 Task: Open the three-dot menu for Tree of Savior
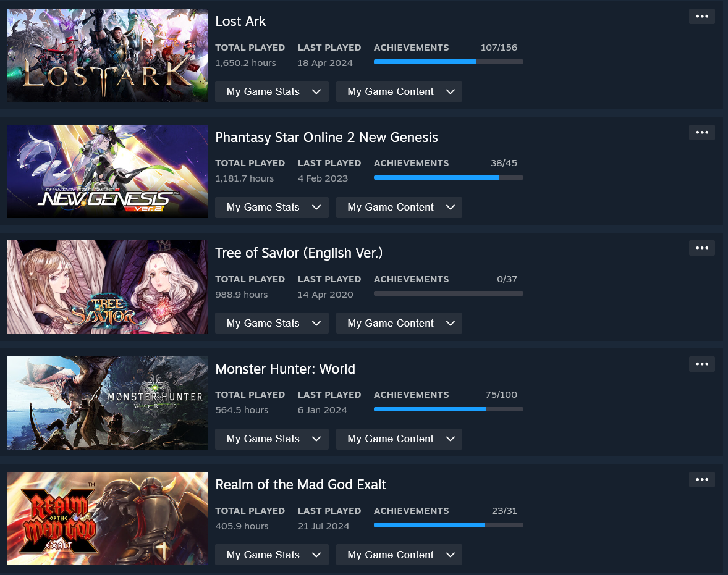tap(701, 248)
